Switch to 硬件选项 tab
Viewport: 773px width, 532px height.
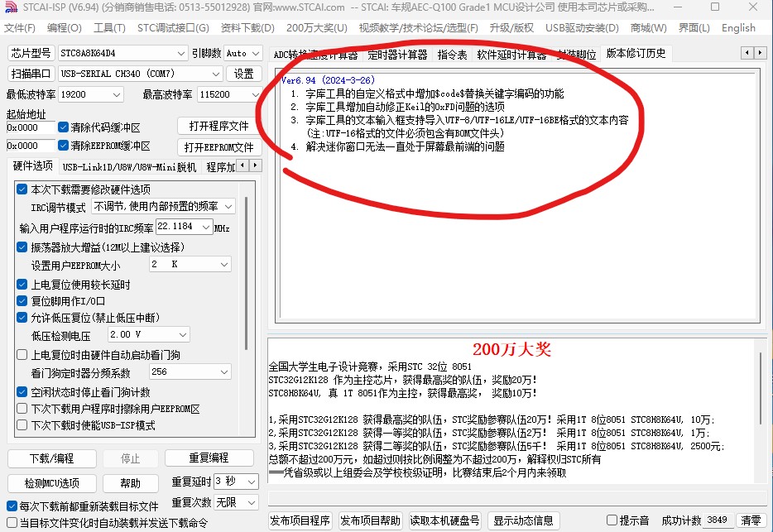(32, 165)
